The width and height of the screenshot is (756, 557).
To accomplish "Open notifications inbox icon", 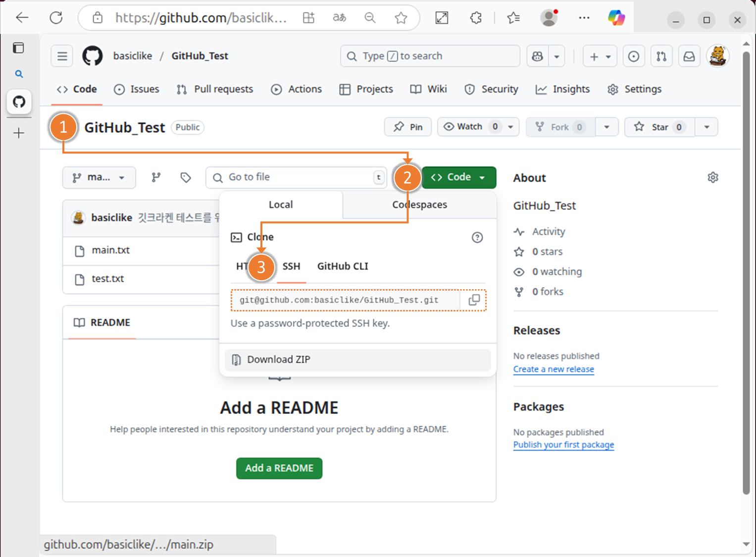I will tap(689, 56).
